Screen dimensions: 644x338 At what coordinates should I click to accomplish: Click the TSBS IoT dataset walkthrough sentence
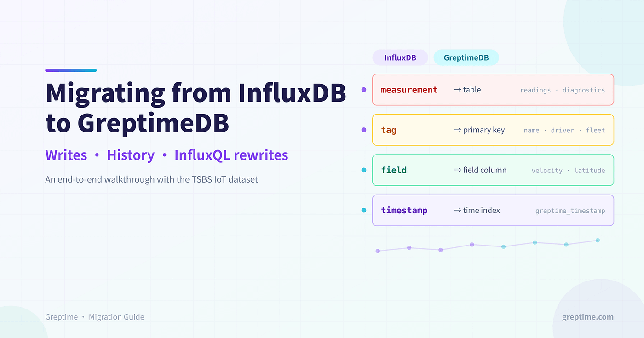pyautogui.click(x=152, y=179)
